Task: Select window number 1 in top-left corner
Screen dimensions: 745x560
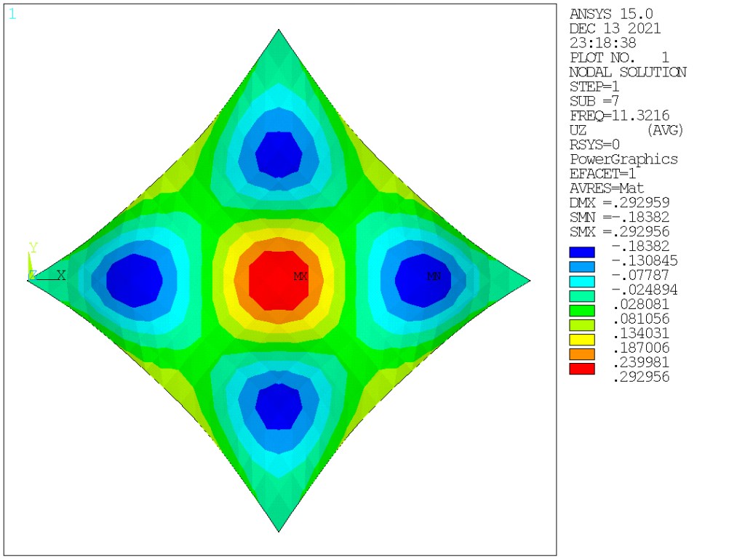Action: tap(12, 14)
